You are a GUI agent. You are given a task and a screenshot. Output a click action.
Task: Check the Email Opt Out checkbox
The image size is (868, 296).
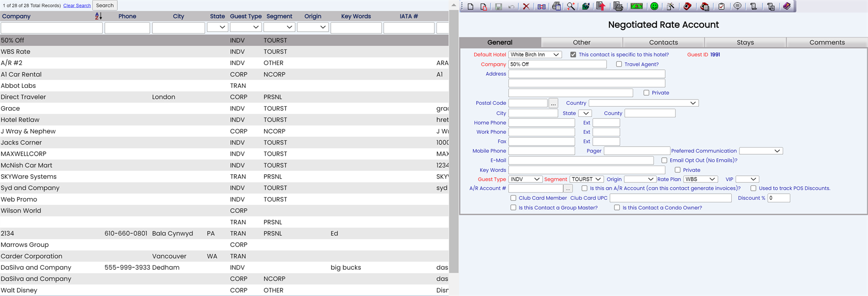[x=664, y=161]
